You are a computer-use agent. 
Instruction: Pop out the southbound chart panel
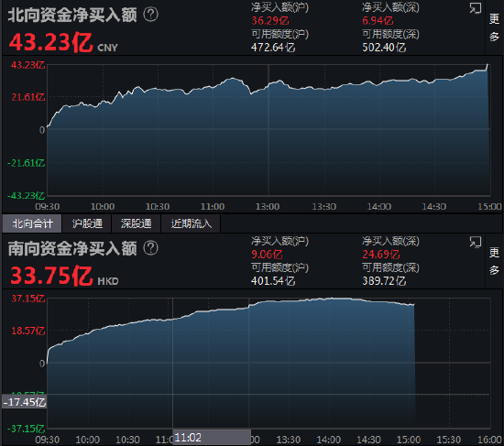click(475, 242)
